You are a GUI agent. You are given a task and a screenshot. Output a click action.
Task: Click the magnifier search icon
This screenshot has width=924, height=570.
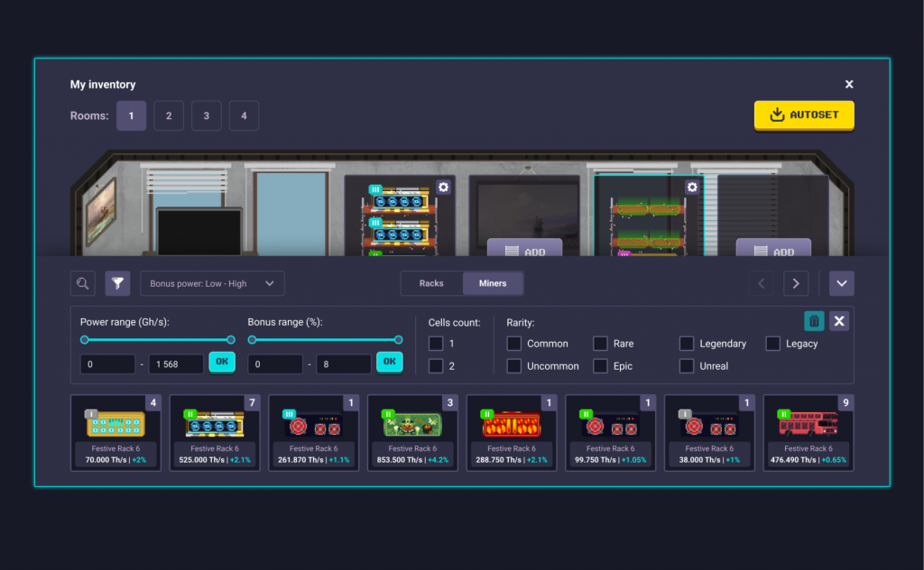(x=82, y=283)
